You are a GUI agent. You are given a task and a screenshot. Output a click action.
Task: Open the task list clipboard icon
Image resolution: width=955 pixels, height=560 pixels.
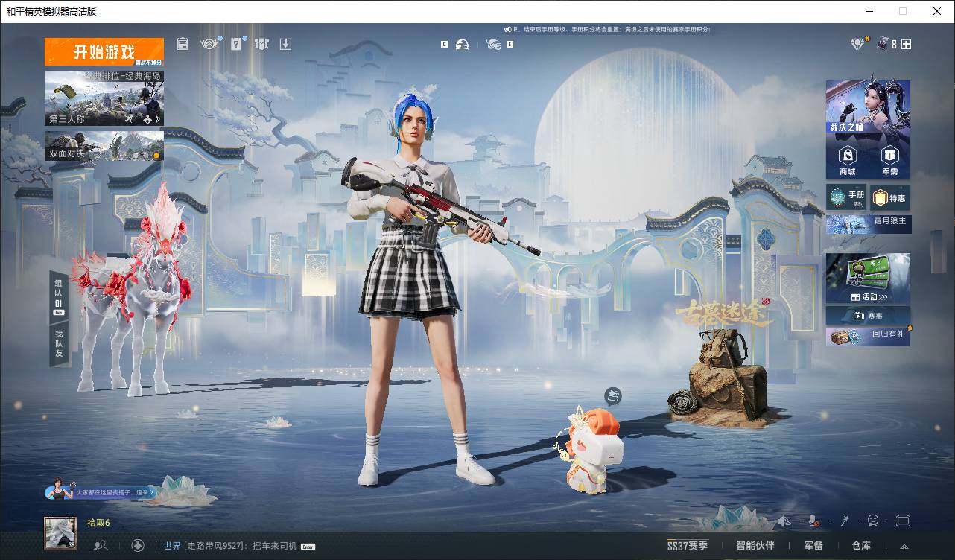[183, 44]
